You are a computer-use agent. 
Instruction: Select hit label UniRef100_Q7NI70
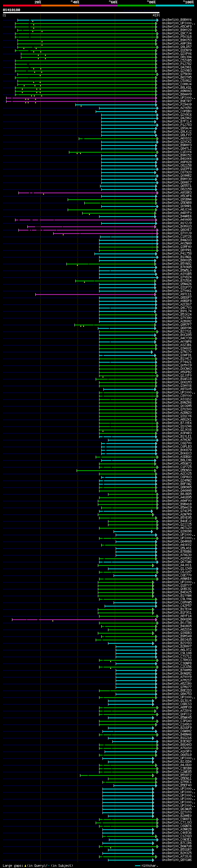tap(177, 352)
